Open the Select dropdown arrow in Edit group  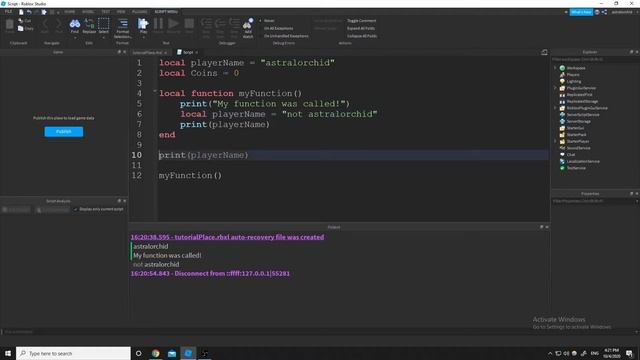point(104,38)
